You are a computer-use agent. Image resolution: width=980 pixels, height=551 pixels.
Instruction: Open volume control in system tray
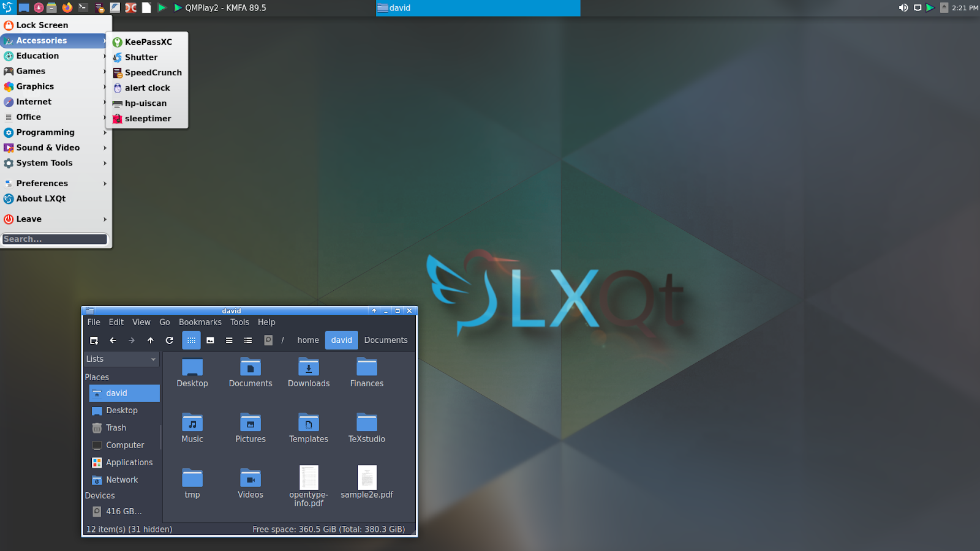pyautogui.click(x=903, y=7)
